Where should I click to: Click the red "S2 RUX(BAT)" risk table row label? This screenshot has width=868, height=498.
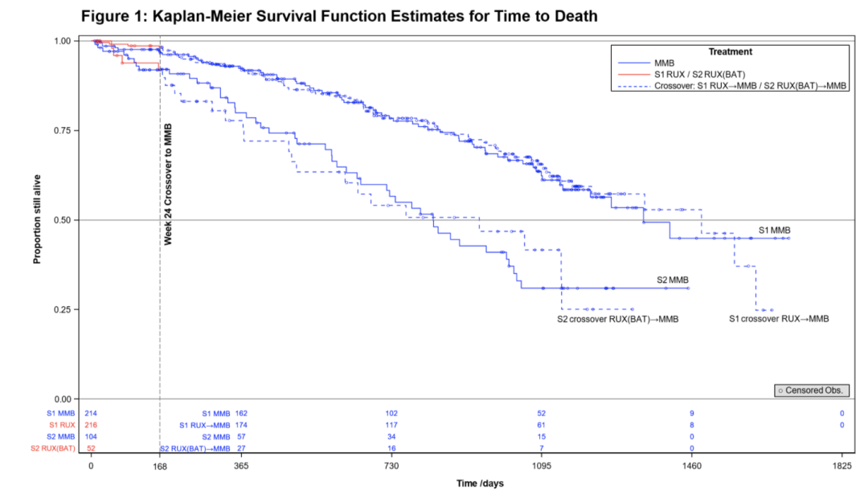(x=52, y=448)
